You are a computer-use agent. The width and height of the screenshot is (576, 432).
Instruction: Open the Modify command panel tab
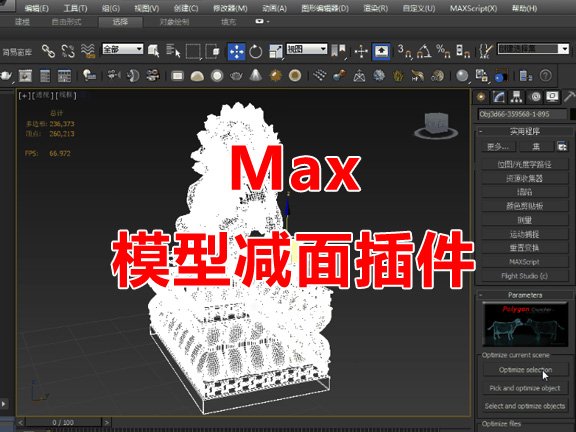tap(499, 97)
